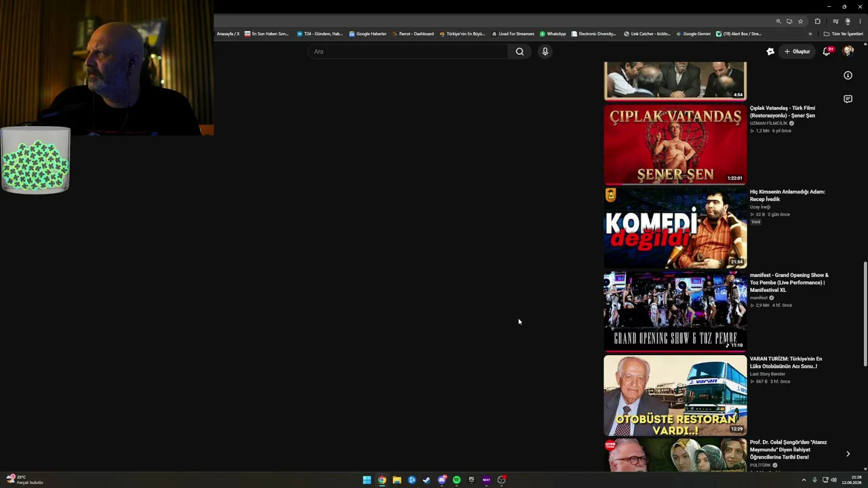Start voice search with the microphone icon
The height and width of the screenshot is (488, 868).
(x=545, y=52)
